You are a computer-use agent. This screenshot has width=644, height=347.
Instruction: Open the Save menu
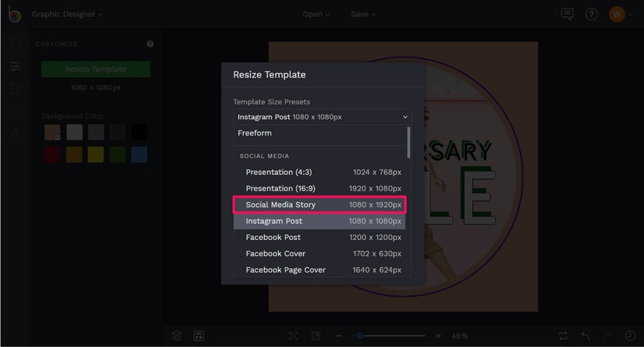point(363,15)
